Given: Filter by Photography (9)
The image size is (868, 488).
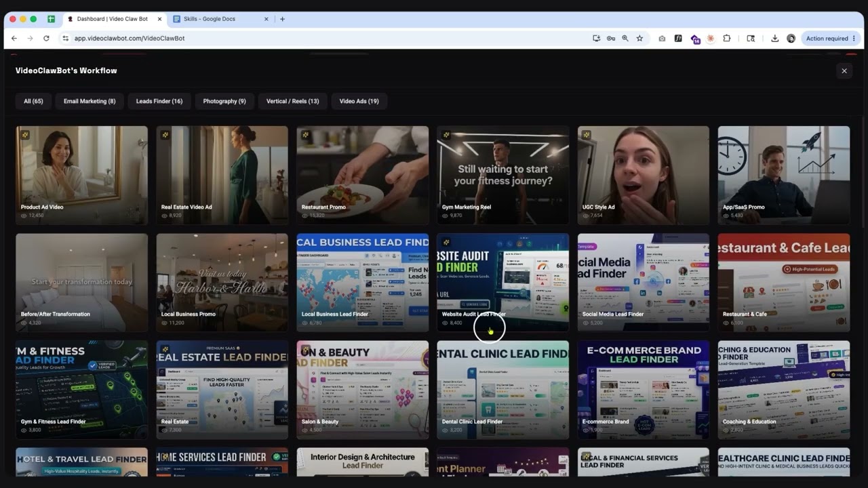Looking at the screenshot, I should click(224, 101).
